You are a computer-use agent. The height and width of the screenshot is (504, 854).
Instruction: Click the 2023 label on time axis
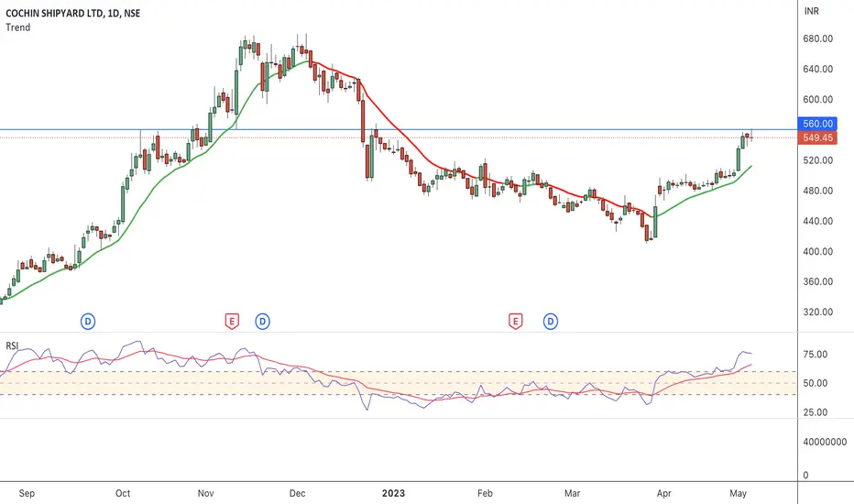393,493
